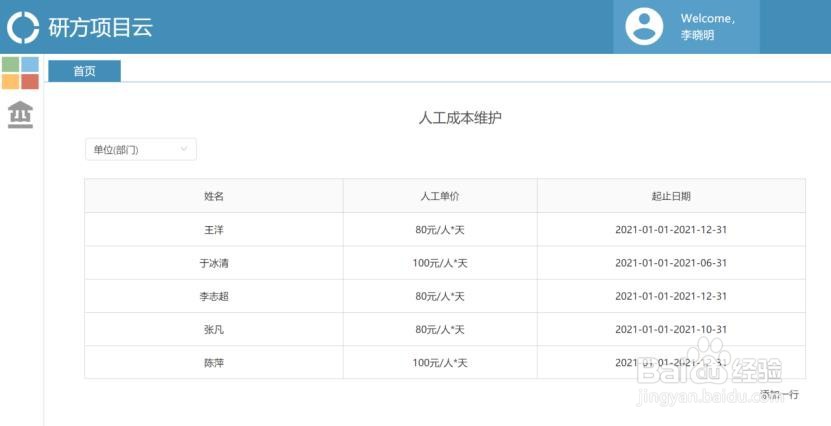Click 张凡's 80元/人*天 price cell
This screenshot has width=831, height=426.
[440, 330]
